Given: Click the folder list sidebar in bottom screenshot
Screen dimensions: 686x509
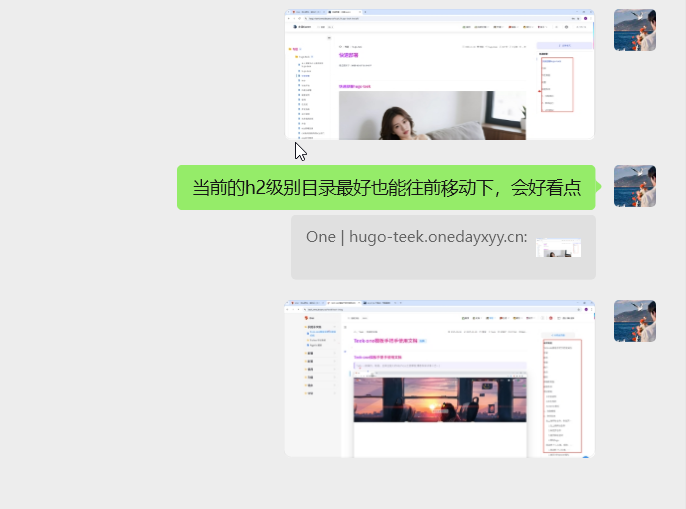Looking at the screenshot, I should coord(320,360).
